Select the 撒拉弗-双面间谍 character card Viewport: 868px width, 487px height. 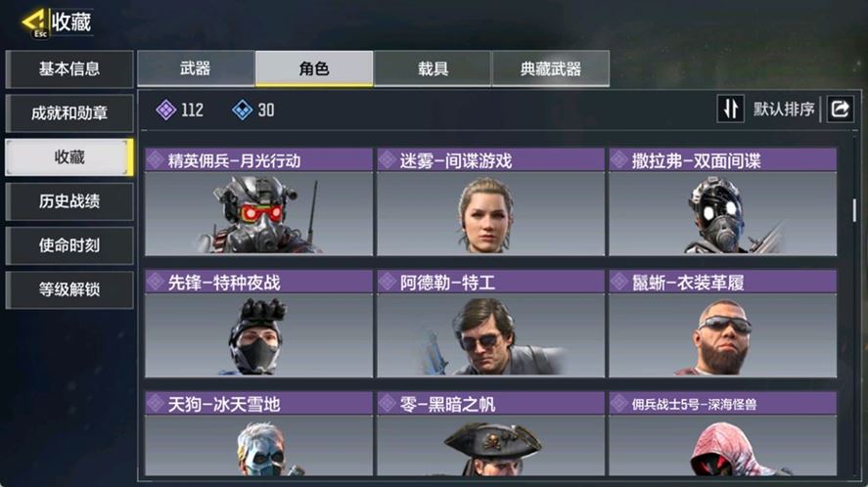723,202
